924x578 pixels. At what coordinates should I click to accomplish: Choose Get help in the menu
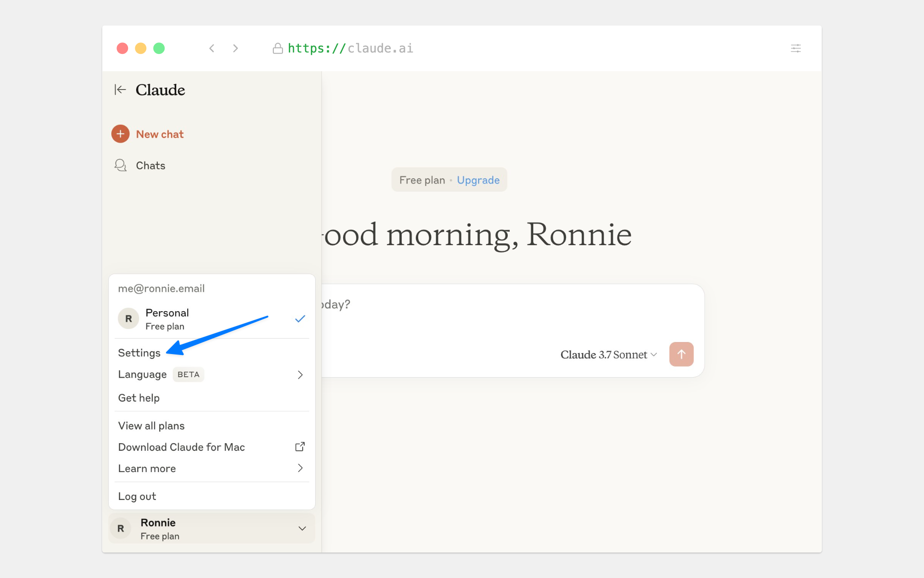(139, 398)
